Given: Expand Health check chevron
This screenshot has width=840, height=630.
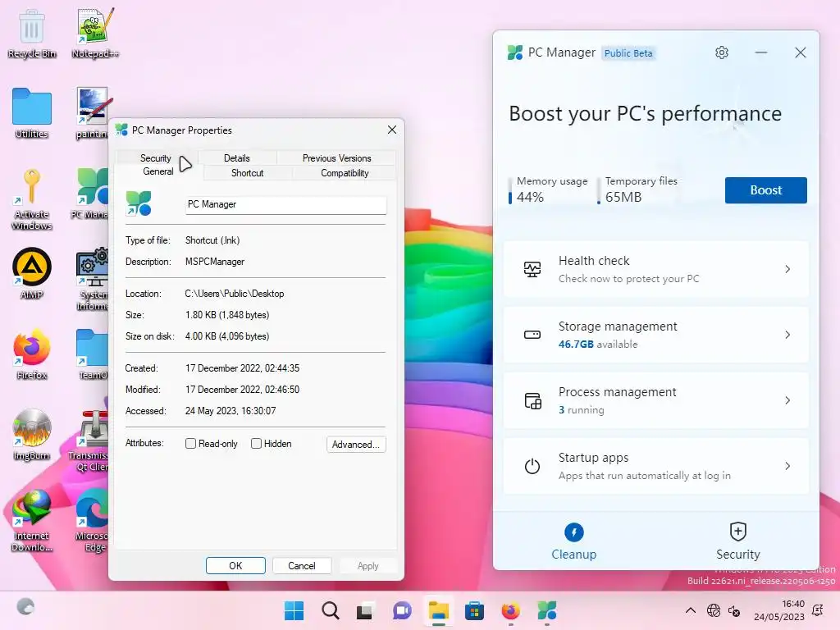Looking at the screenshot, I should click(787, 269).
